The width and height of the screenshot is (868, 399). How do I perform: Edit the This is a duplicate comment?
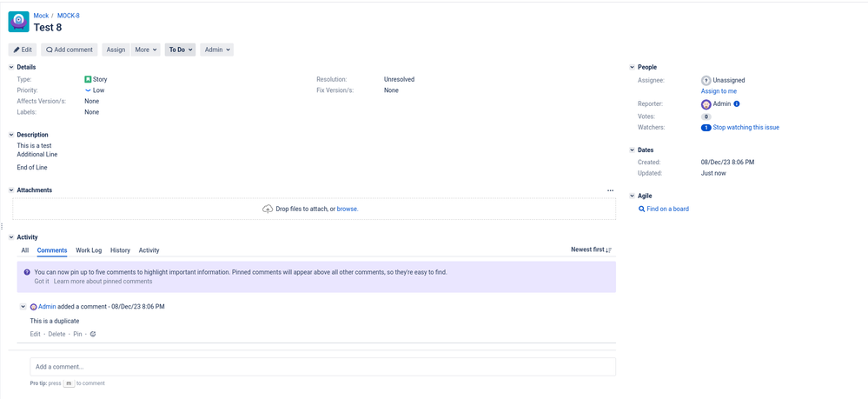point(35,334)
